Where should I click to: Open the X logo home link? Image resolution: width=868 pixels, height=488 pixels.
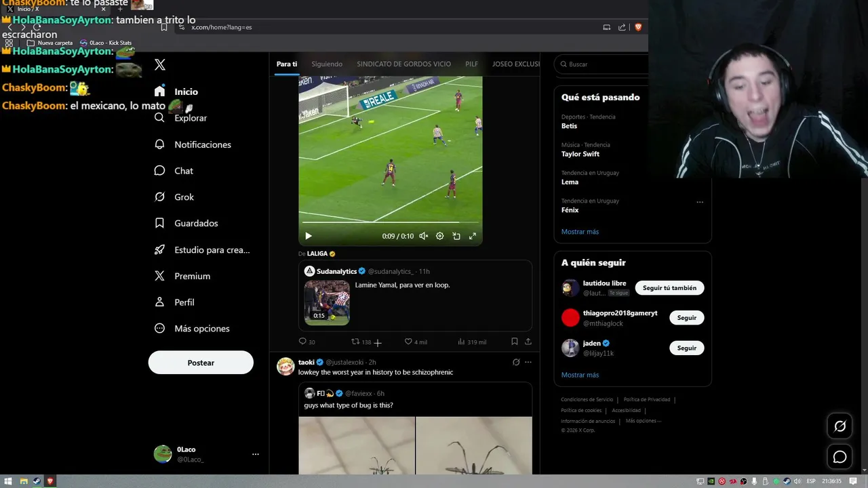[160, 65]
